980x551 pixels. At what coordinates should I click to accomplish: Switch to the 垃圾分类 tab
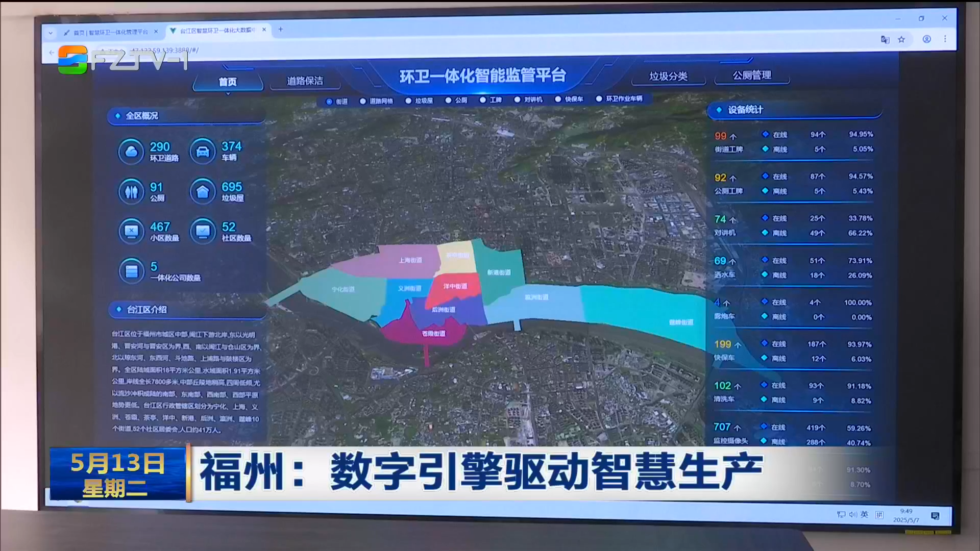click(x=668, y=76)
